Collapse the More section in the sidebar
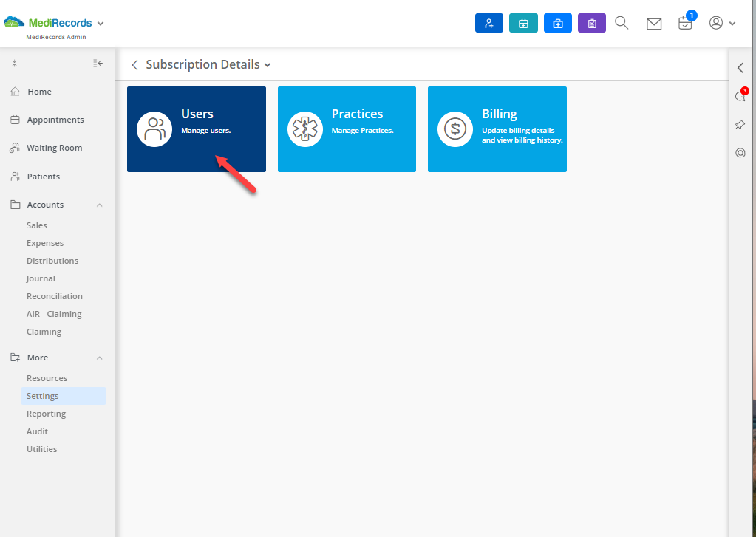 [99, 357]
